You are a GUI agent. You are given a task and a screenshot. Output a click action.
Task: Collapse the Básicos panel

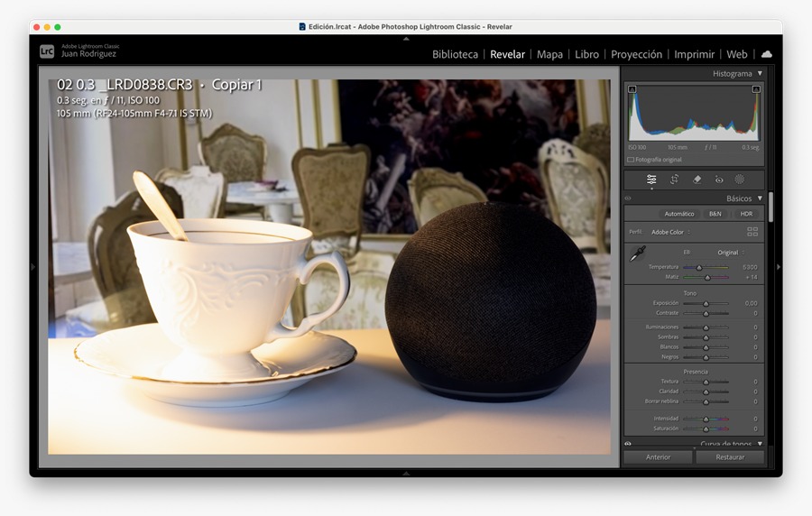(x=760, y=198)
